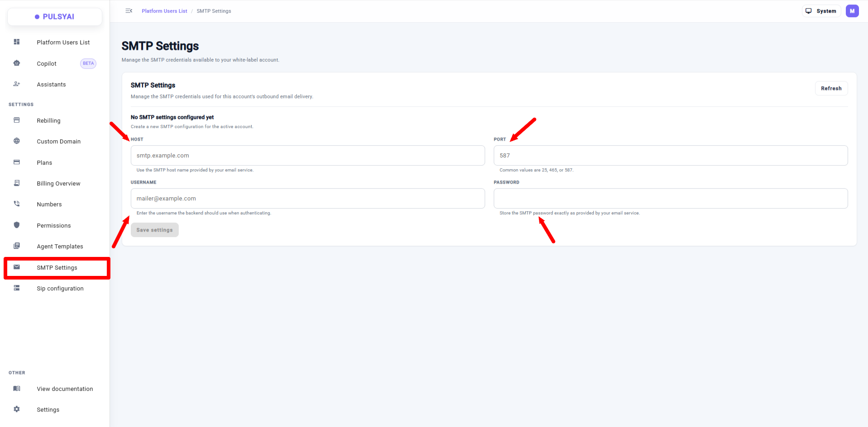Focus the Host input field
The height and width of the screenshot is (427, 868).
coord(308,156)
